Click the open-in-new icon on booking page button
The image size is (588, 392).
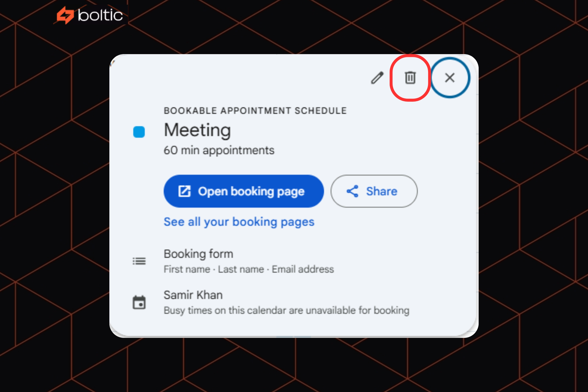(184, 191)
